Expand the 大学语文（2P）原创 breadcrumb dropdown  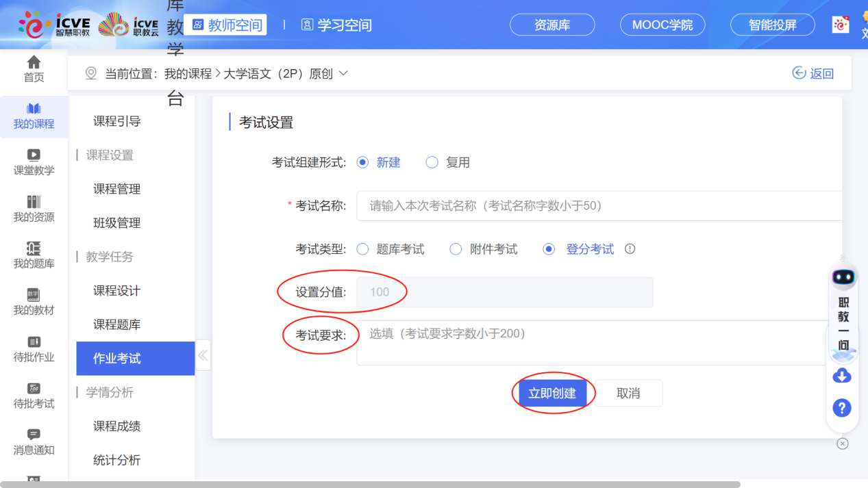pos(344,73)
